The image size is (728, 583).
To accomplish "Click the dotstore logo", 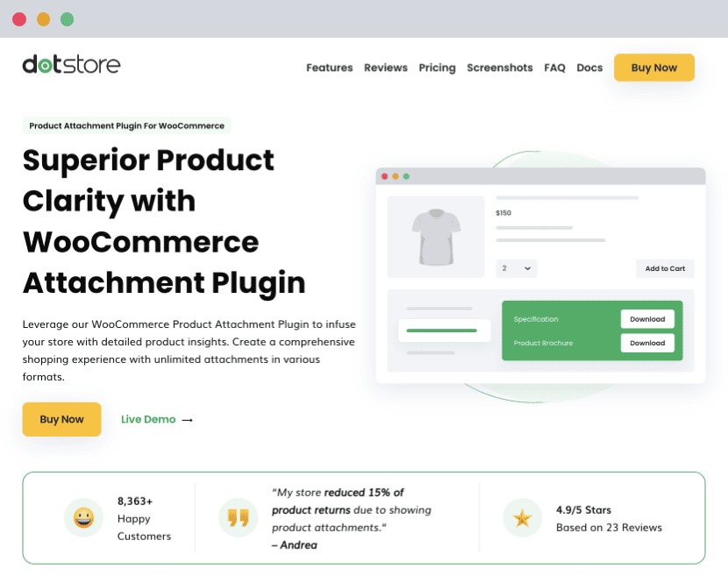I will pyautogui.click(x=71, y=65).
